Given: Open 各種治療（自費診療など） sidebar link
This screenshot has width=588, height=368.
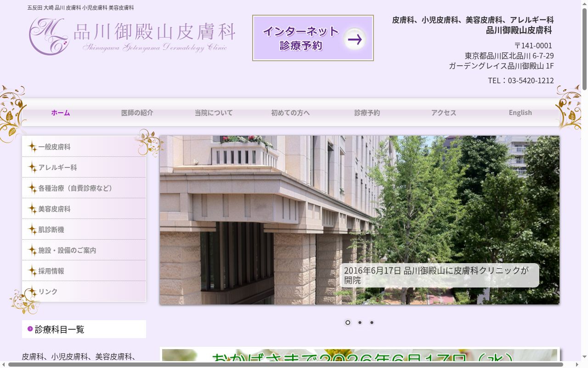Looking at the screenshot, I should (84, 188).
